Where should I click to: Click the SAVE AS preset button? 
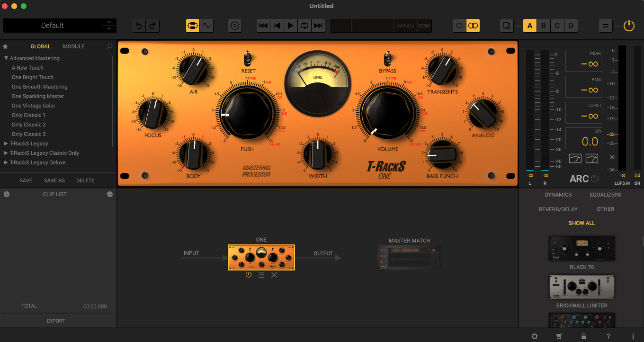click(x=54, y=180)
